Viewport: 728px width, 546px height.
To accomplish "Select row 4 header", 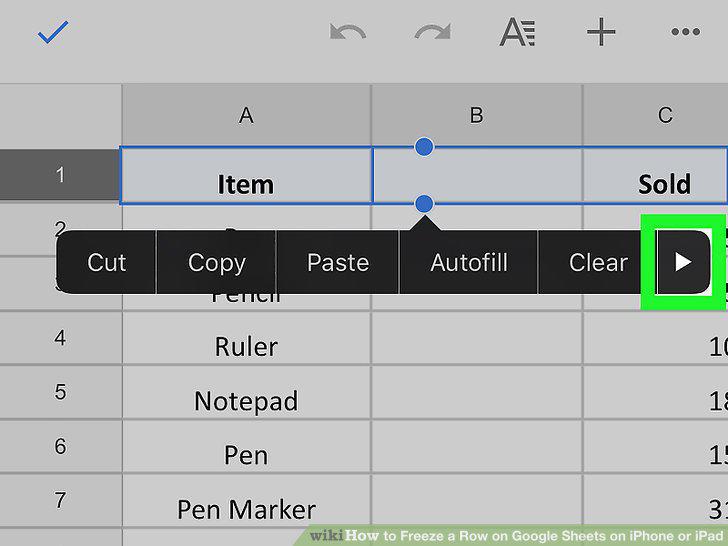I will point(60,338).
